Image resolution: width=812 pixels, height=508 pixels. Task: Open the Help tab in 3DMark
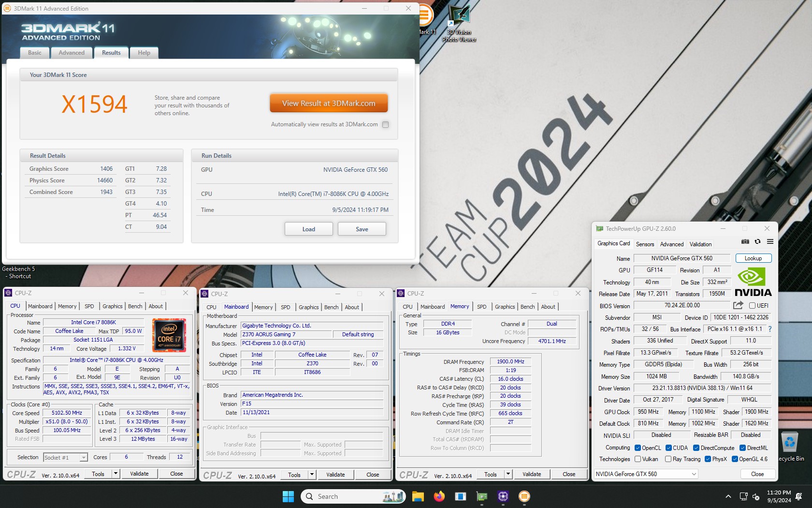(144, 53)
